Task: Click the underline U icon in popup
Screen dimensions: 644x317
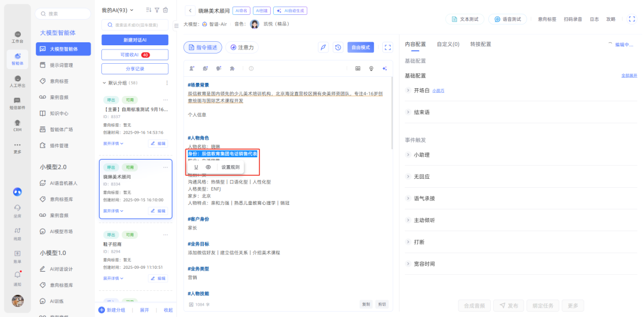Action: (x=196, y=167)
